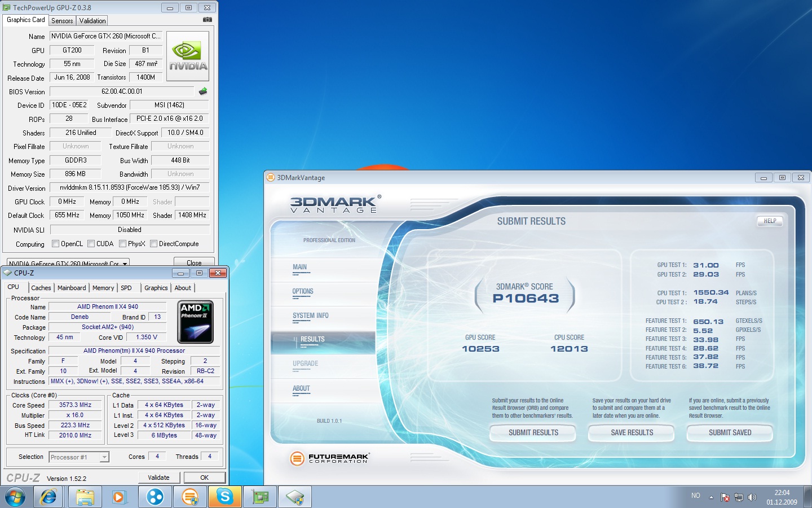Check the DirectCompute checkbox
The width and height of the screenshot is (812, 508).
point(153,244)
